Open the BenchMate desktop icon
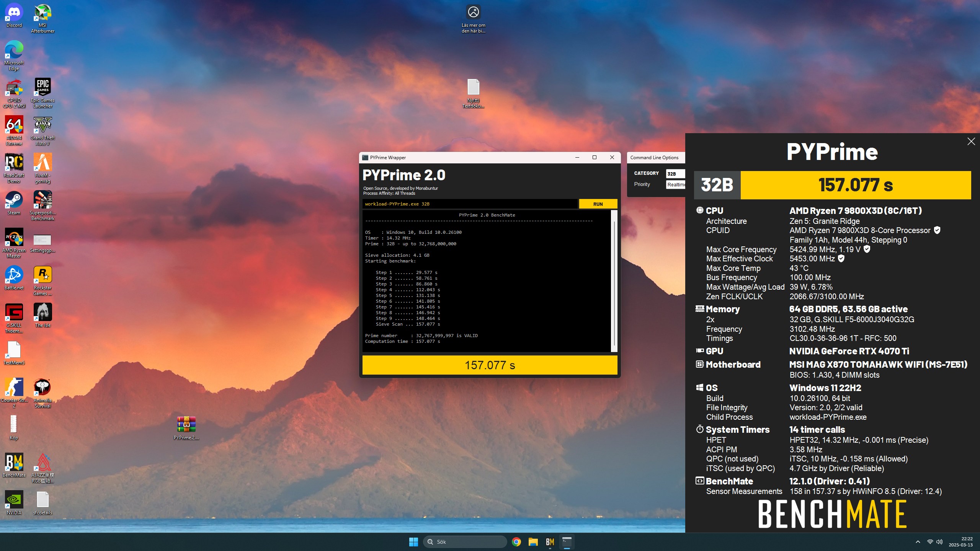 pyautogui.click(x=14, y=466)
